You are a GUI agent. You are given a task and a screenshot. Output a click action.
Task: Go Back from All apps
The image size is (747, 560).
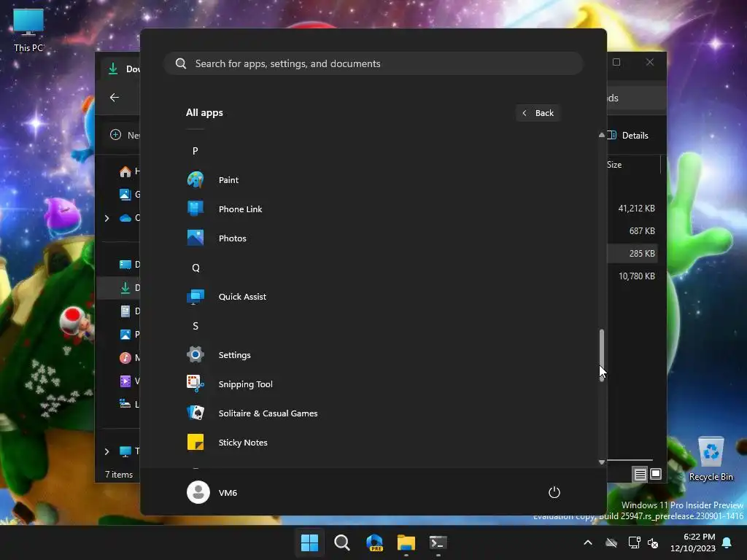[x=538, y=113]
